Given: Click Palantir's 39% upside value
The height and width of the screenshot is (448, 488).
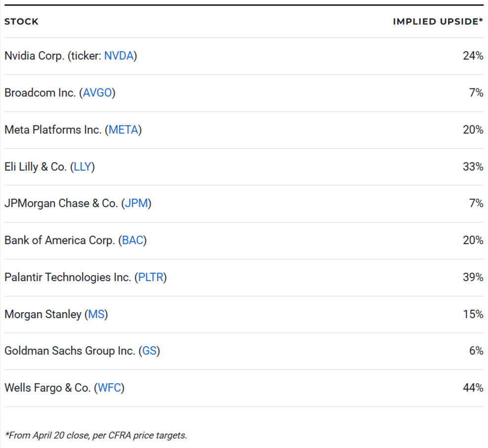Looking at the screenshot, I should [473, 277].
